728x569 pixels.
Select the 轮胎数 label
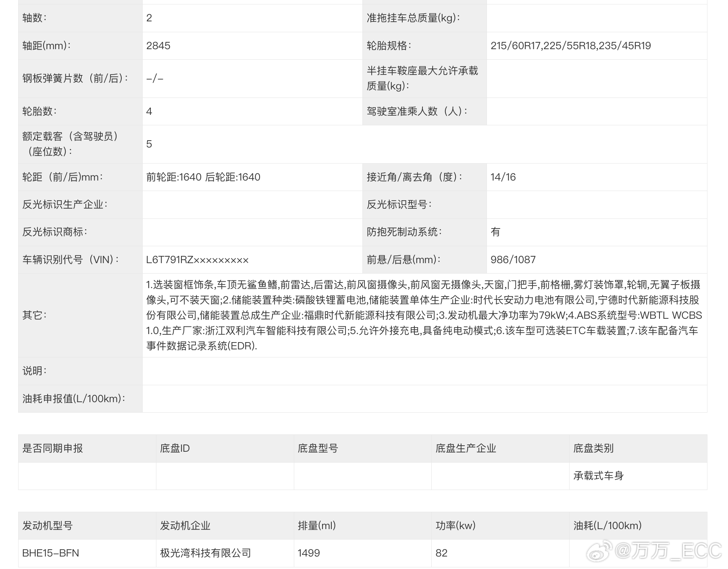(39, 111)
